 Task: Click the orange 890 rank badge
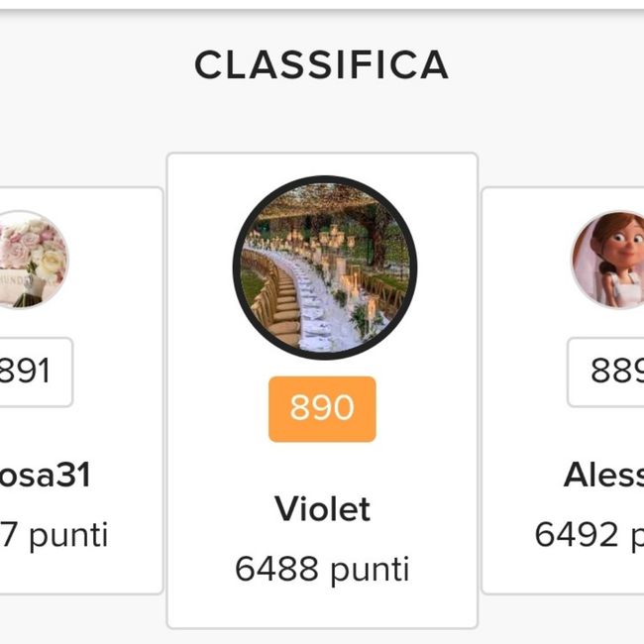[322, 408]
